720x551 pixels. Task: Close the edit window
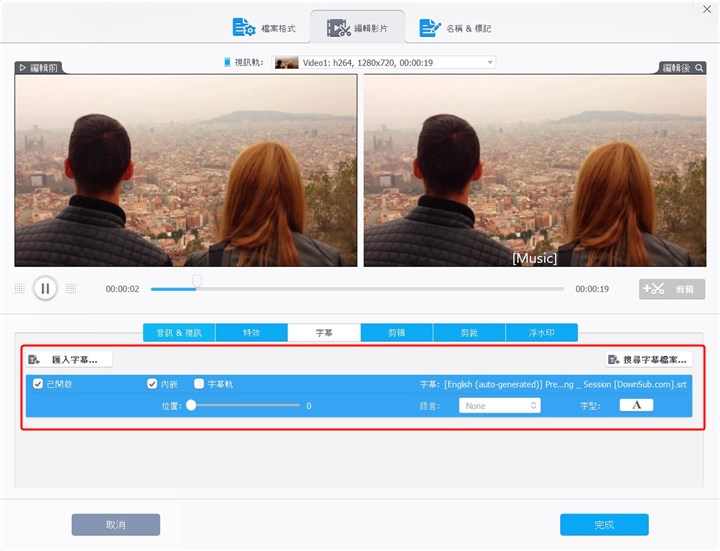coord(707,9)
